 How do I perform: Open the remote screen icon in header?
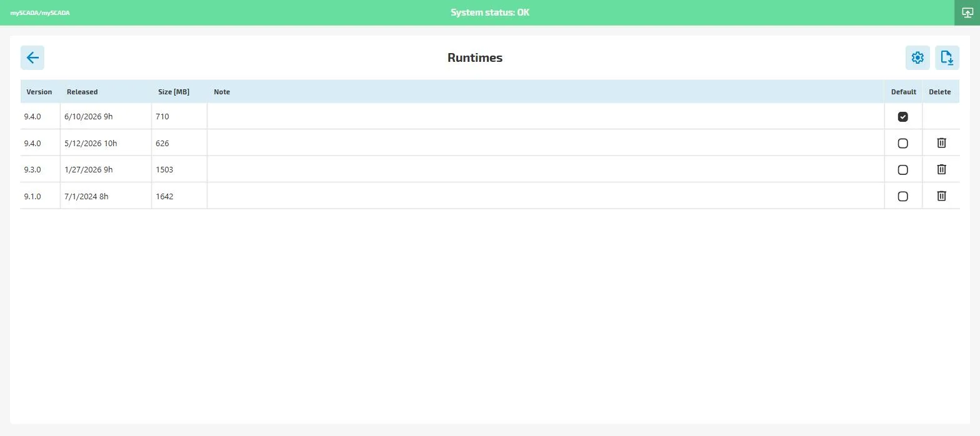[x=967, y=12]
